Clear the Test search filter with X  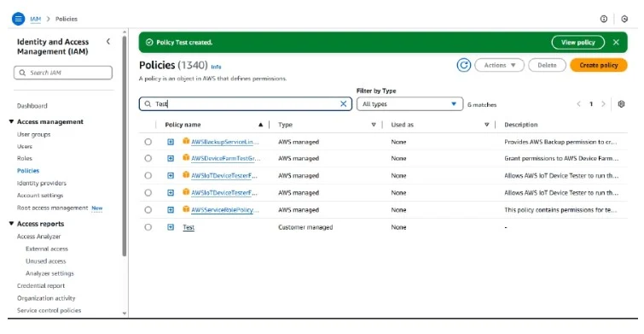(344, 104)
